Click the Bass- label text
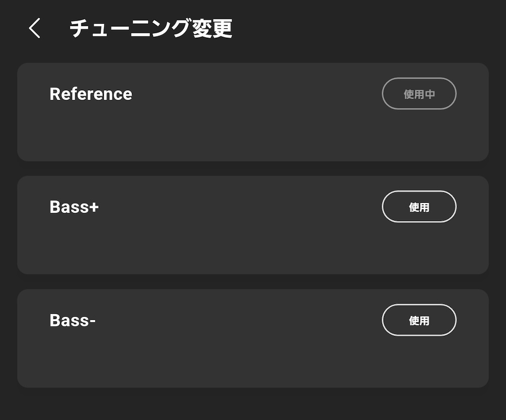Image resolution: width=506 pixels, height=420 pixels. click(72, 320)
